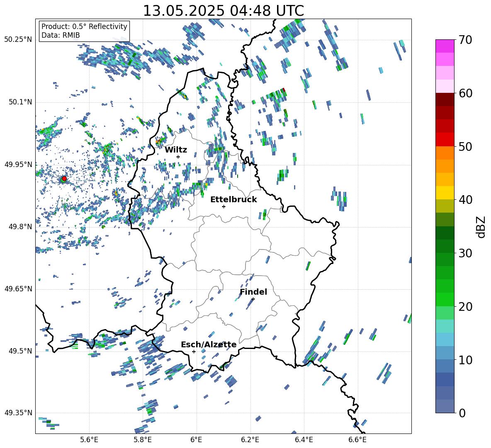Screen dimensions: 491x448
Task: Click the Findel station cross marker
Action: 253,299
